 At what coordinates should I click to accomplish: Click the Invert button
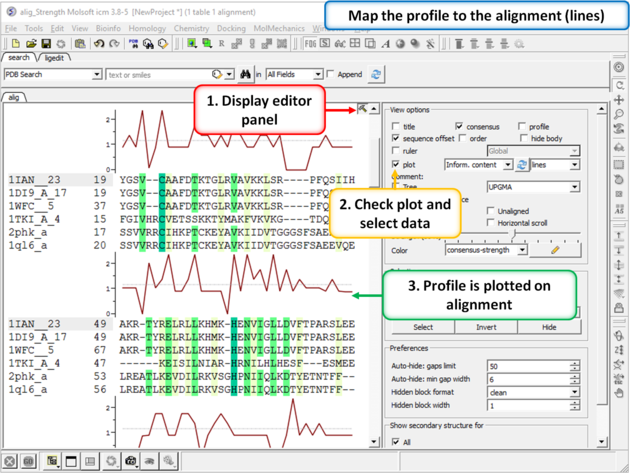(x=486, y=327)
